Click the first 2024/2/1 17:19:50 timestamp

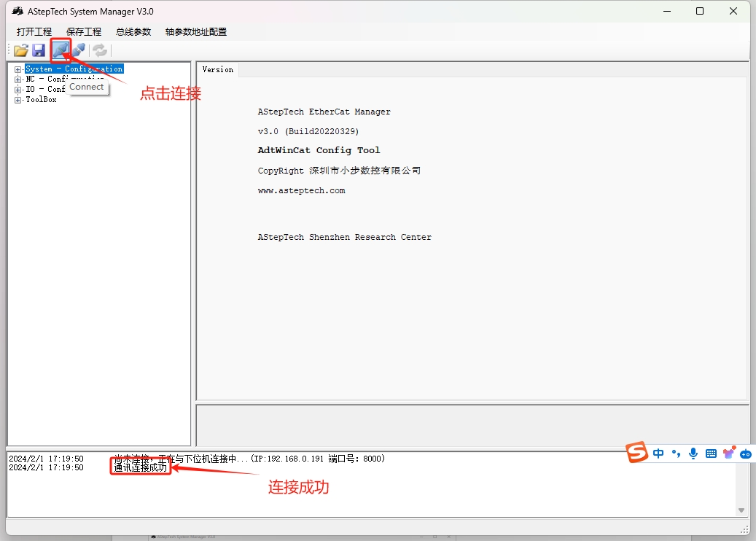pos(46,459)
